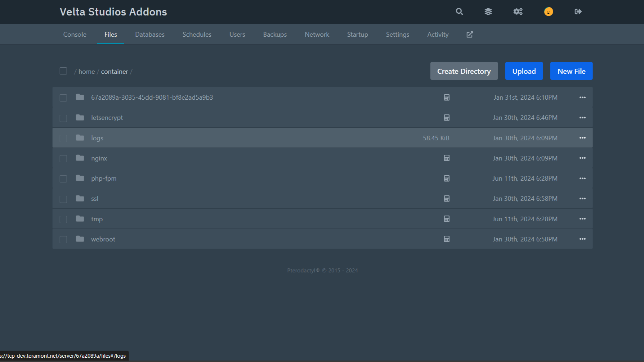Check the box for php-fpm folder
Viewport: 644px width, 362px height.
pyautogui.click(x=63, y=179)
